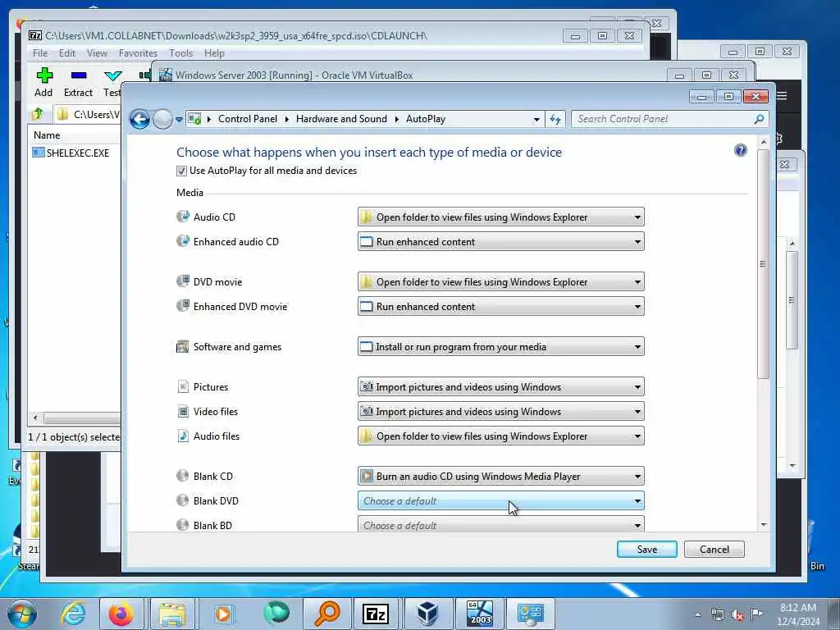Open the DVD movie action dropdown
The width and height of the screenshot is (840, 630).
501,282
